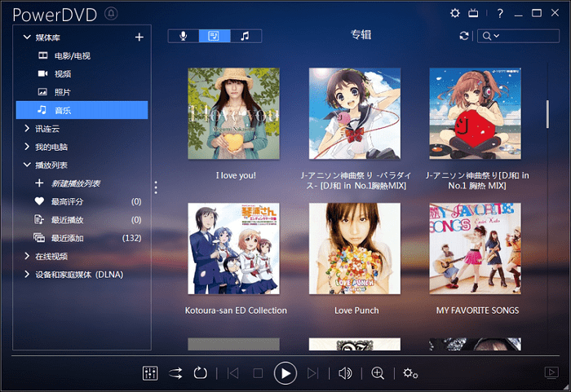Screen dimensions: 571x392
Task: Switch to the album view tab
Action: click(x=215, y=36)
